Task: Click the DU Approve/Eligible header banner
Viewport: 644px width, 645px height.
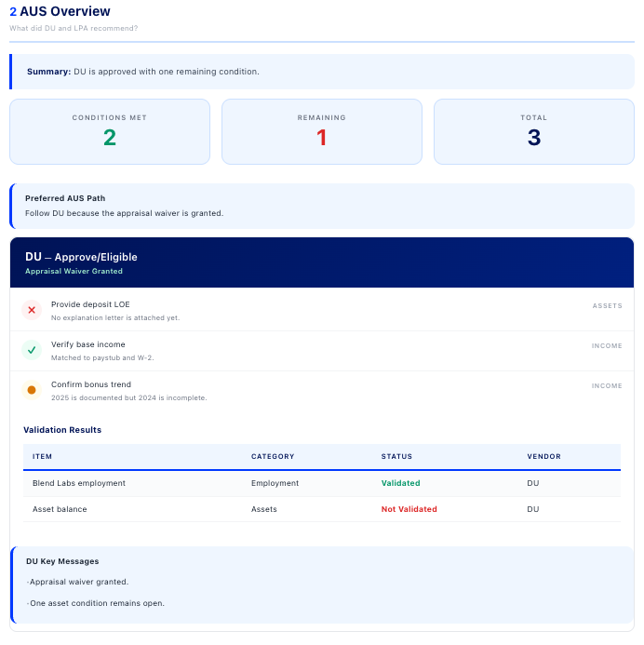Action: pyautogui.click(x=321, y=262)
